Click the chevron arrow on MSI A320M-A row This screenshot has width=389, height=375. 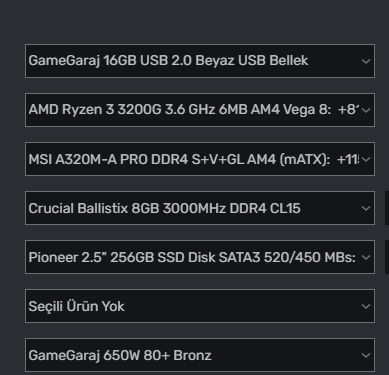pyautogui.click(x=366, y=159)
